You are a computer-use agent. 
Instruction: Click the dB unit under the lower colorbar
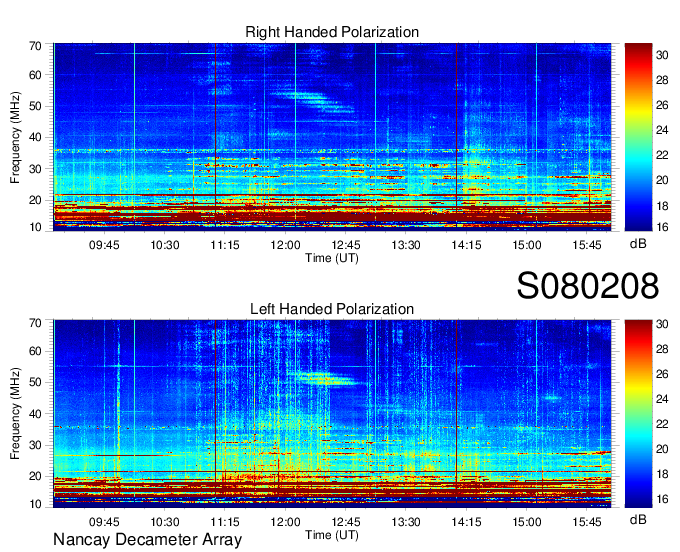tap(638, 519)
